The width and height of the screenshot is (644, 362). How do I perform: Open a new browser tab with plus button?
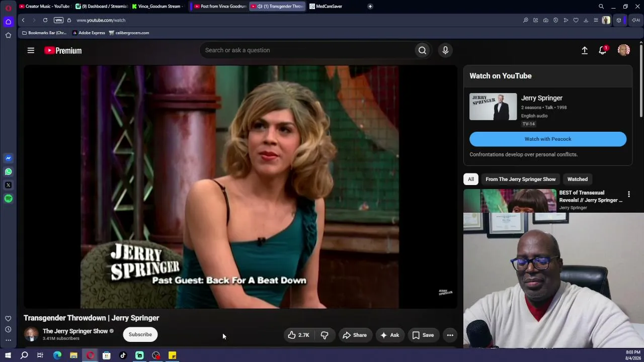(x=370, y=7)
